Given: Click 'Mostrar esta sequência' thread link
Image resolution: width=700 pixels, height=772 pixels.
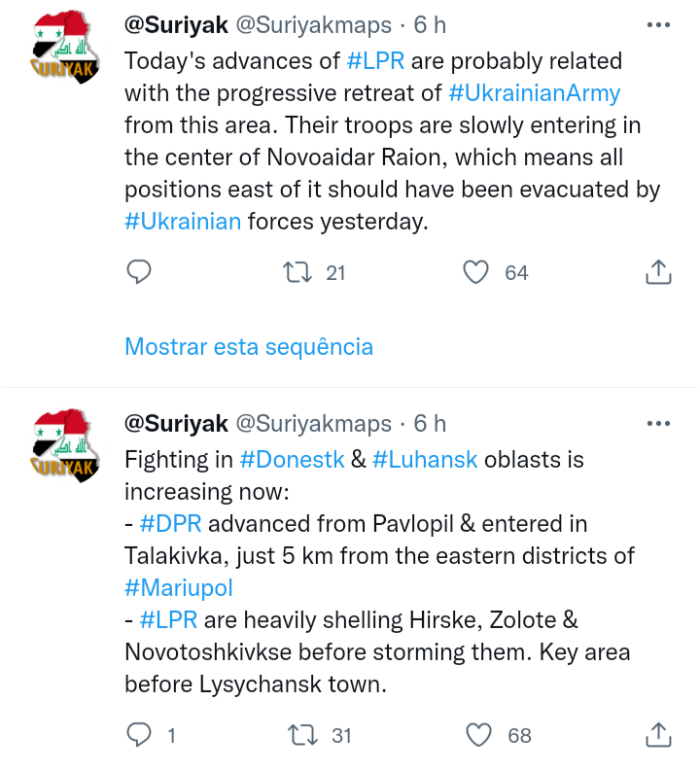Looking at the screenshot, I should (x=249, y=346).
